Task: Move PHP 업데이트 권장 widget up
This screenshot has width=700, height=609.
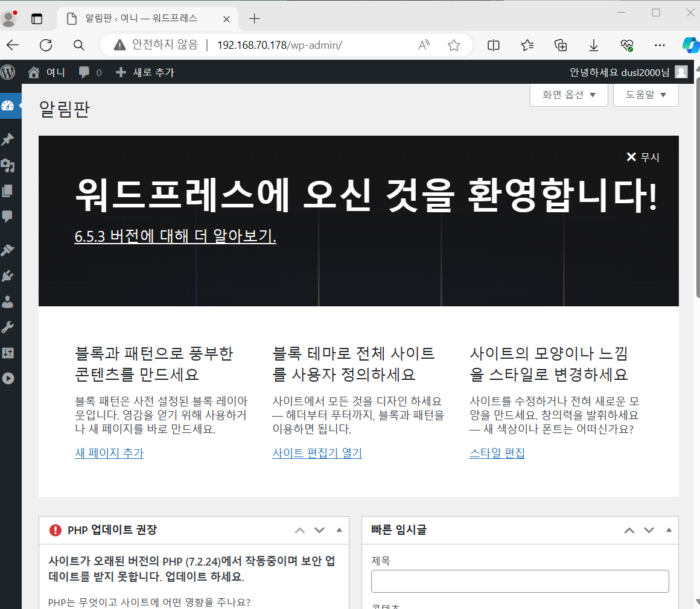Action: [300, 530]
